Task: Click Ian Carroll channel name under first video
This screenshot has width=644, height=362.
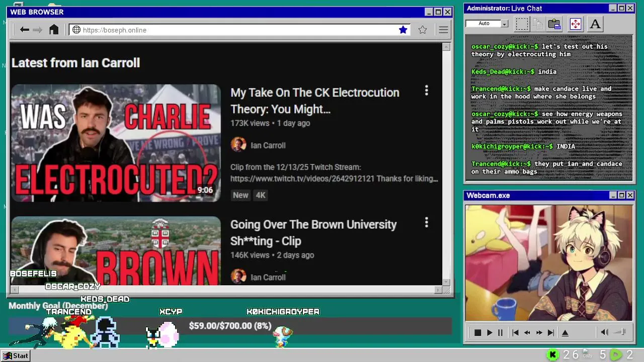Action: coord(268,145)
